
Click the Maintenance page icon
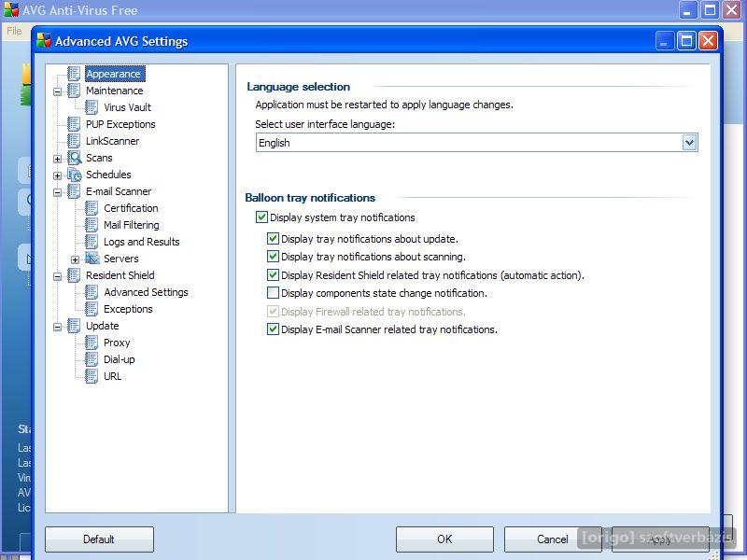coord(74,91)
